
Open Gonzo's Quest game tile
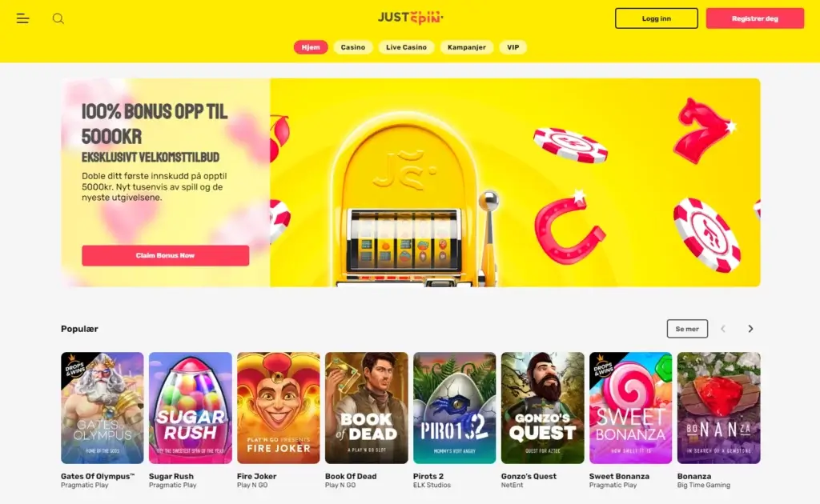click(542, 408)
